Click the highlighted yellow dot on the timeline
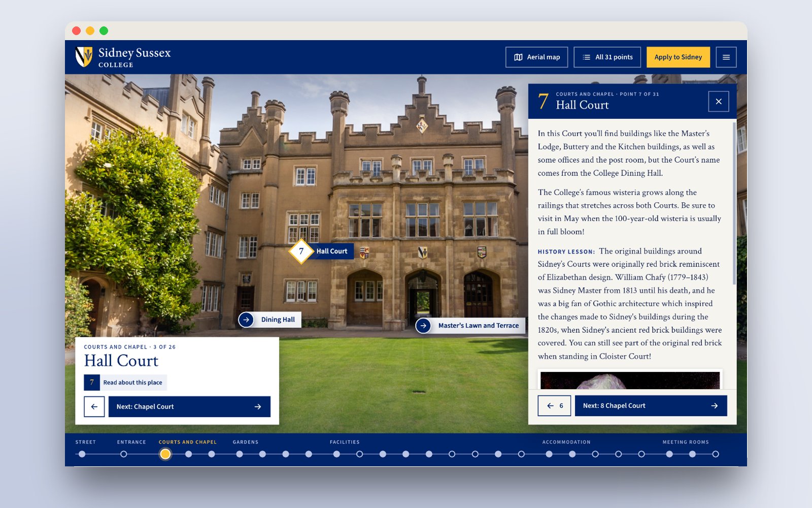The width and height of the screenshot is (812, 508). [165, 454]
